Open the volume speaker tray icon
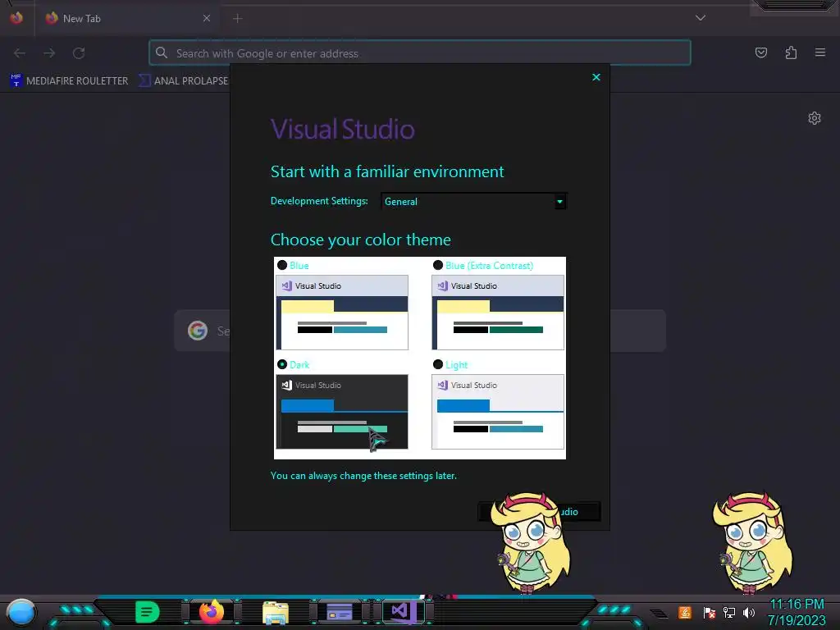 pos(749,612)
